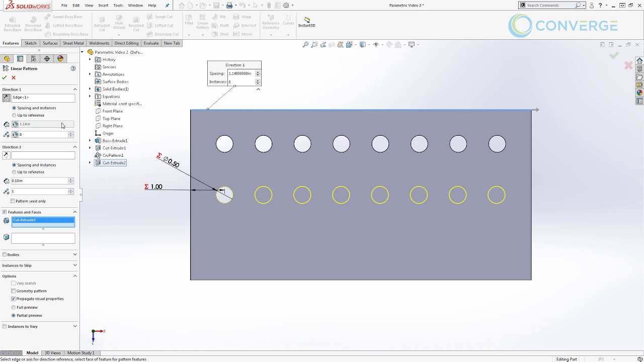Click Previous View icon
Screen dimensions: 644x362
[323, 45]
